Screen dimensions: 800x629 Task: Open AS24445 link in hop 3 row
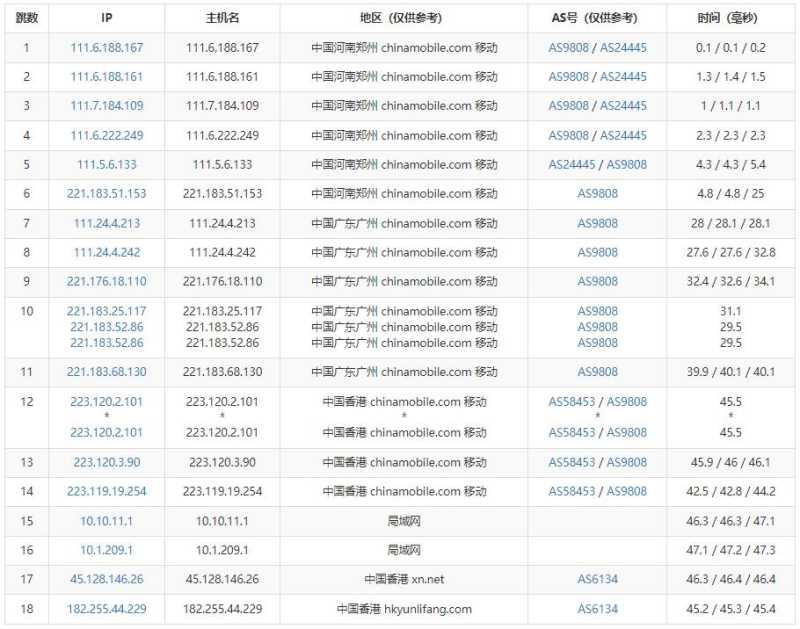coord(623,106)
